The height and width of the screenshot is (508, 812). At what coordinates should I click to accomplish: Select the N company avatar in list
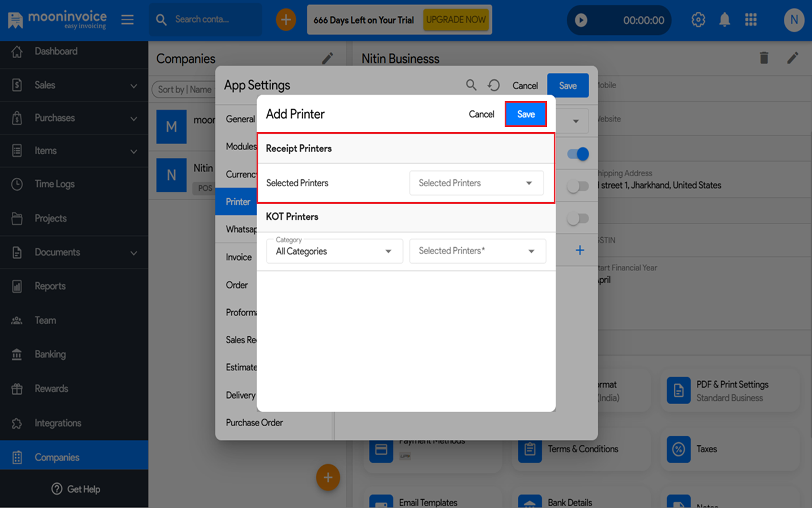[x=171, y=176]
